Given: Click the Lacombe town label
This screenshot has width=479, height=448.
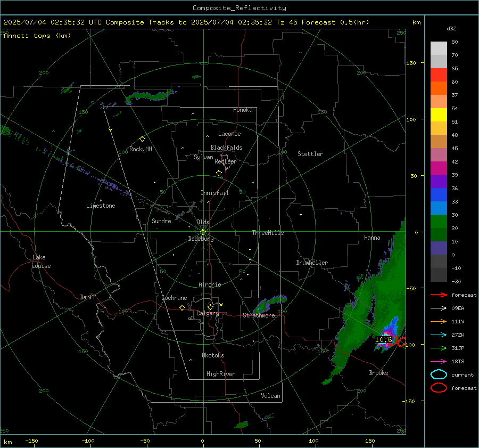Looking at the screenshot, I should click(x=229, y=134).
